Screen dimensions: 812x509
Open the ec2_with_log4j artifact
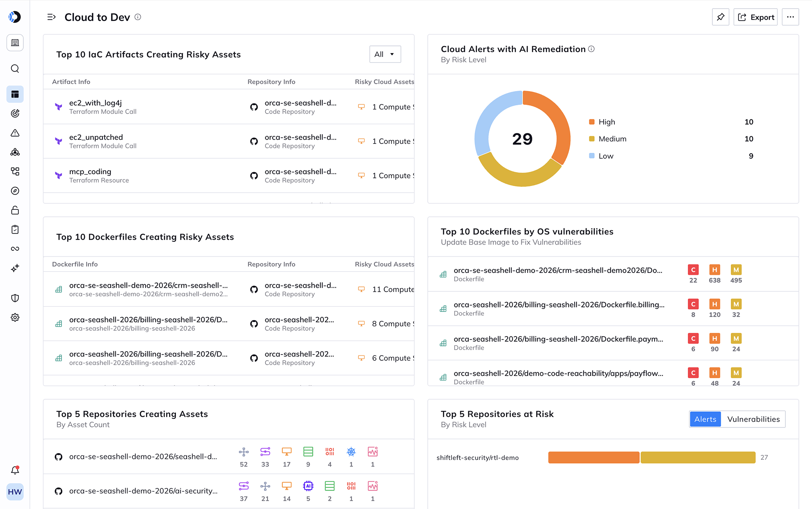click(x=96, y=103)
